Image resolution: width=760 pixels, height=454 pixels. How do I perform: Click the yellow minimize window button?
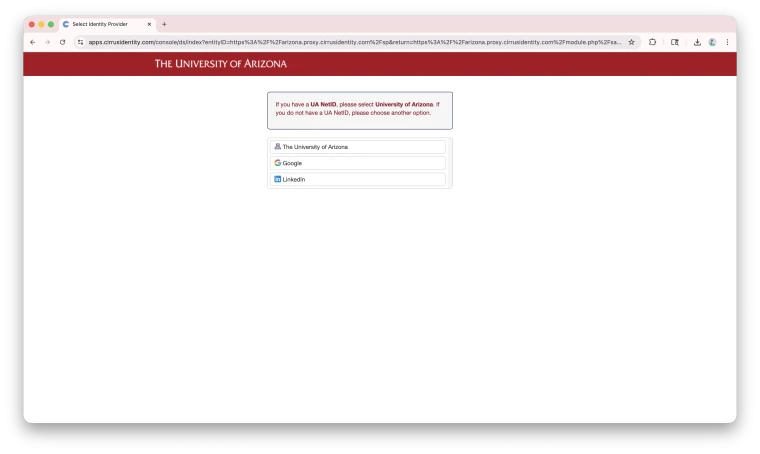41,24
